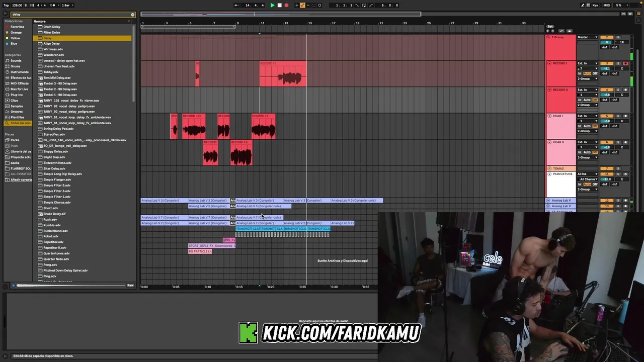This screenshot has height=362, width=644.
Task: Open the Instruments category
Action: pyautogui.click(x=20, y=72)
